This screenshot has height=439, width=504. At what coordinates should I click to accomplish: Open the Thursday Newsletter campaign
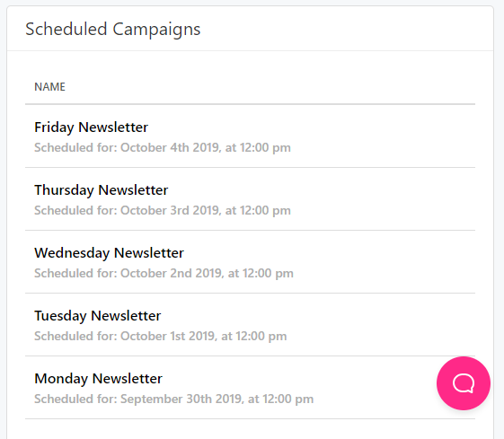click(101, 190)
